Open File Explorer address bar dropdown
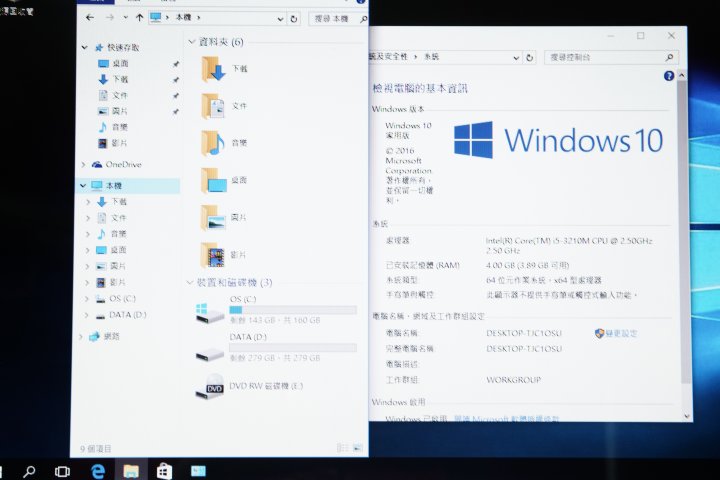 (280, 19)
